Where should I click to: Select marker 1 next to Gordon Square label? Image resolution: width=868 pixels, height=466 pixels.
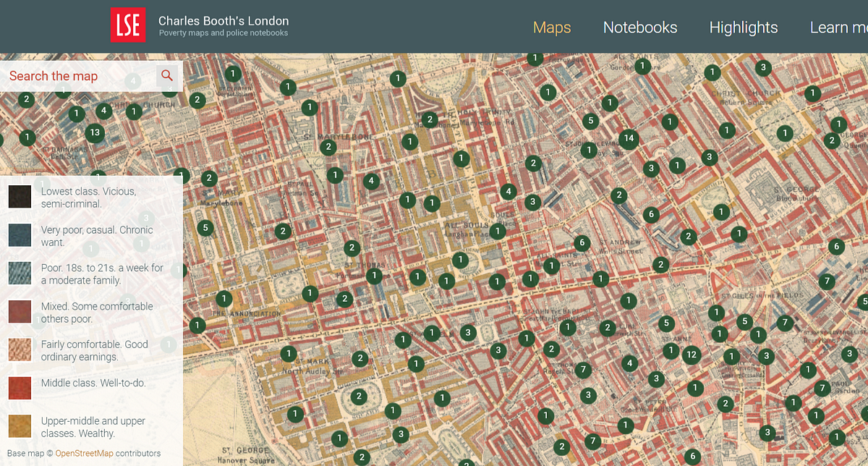click(642, 67)
